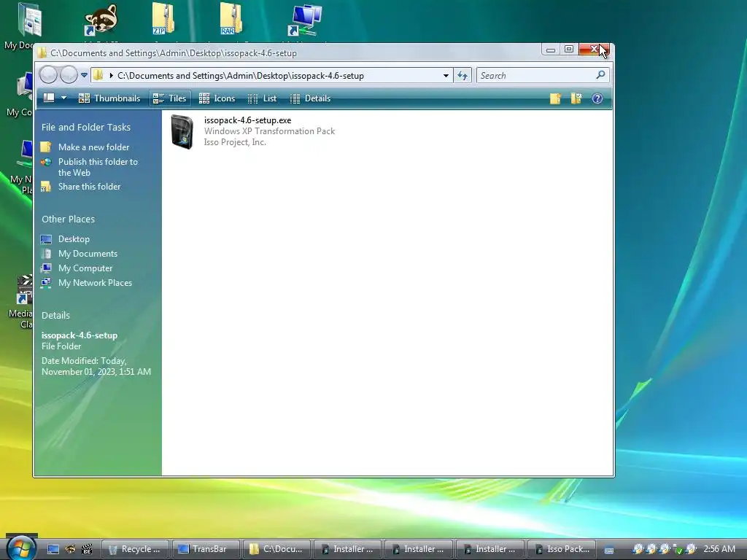Click Share this folder link
The height and width of the screenshot is (560, 747).
(x=90, y=187)
